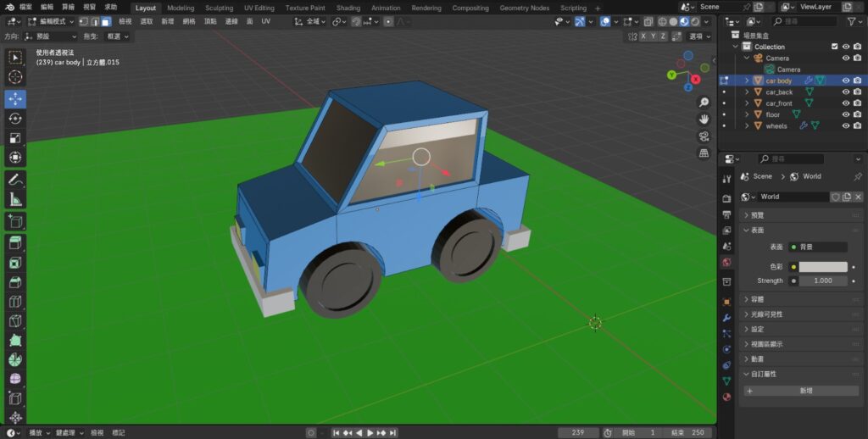
Task: Select the Move tool in the toolbar
Action: click(15, 98)
